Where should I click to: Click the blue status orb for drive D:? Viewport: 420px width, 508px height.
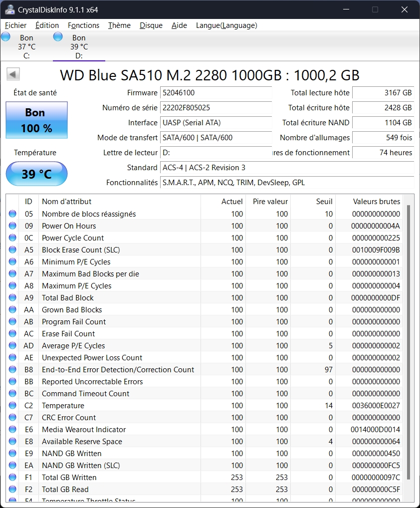point(58,36)
